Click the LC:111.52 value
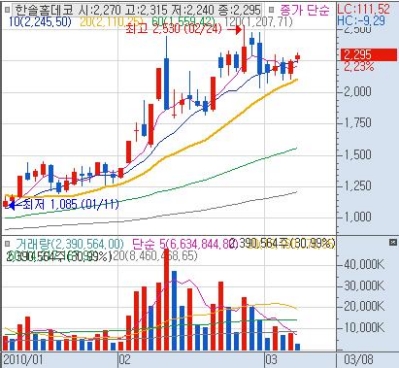 (364, 9)
